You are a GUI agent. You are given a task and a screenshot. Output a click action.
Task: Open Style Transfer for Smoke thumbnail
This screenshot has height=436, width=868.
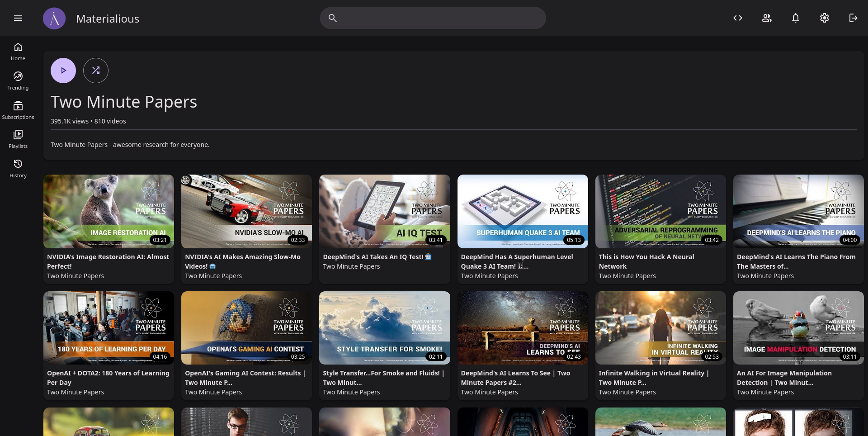[x=385, y=328]
